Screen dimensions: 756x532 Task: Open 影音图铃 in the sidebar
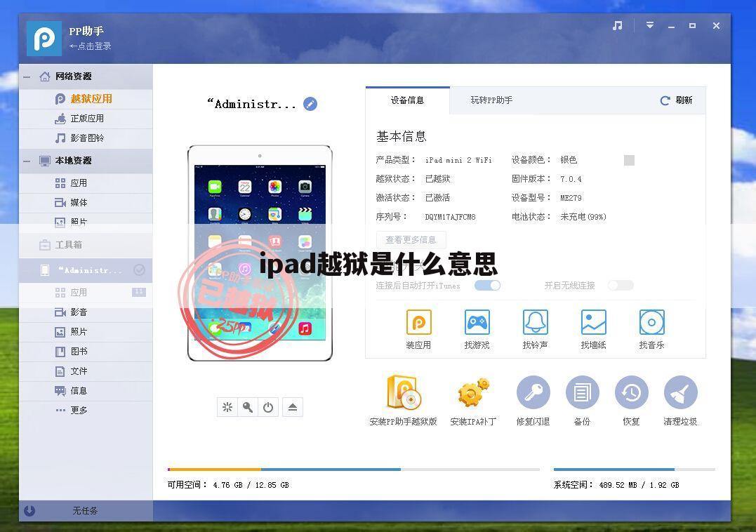coord(86,138)
